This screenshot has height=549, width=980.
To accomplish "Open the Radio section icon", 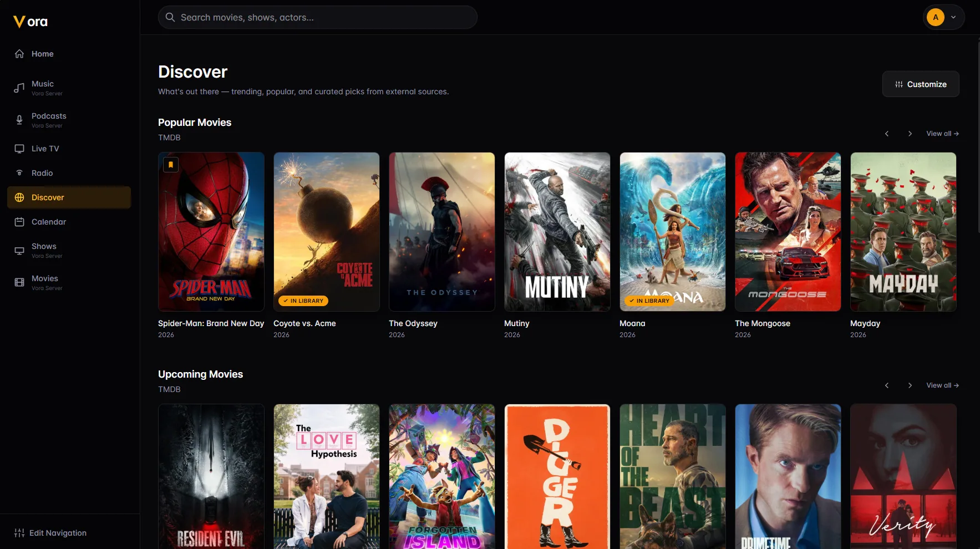I will [x=19, y=173].
